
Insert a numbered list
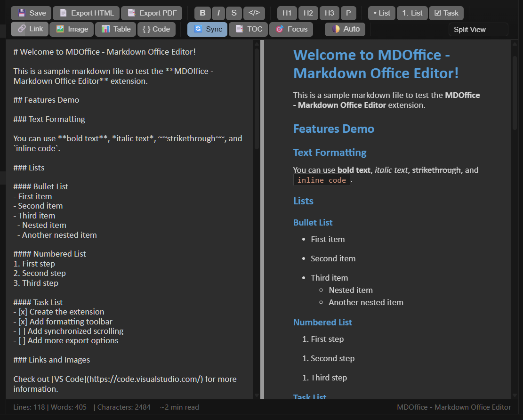tap(412, 13)
